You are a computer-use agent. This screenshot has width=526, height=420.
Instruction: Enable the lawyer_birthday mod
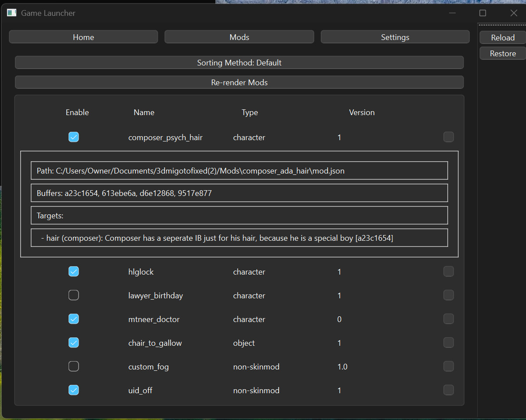74,295
